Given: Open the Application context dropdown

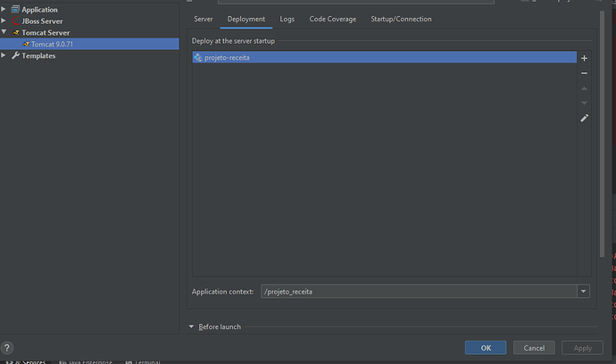Looking at the screenshot, I should coord(583,291).
